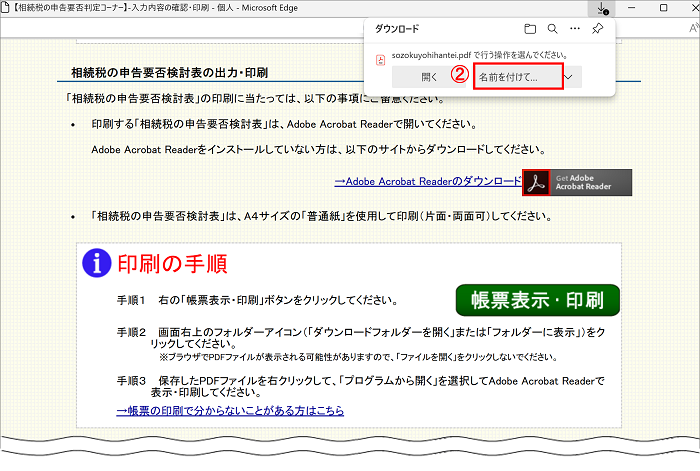Click the ダウンロード panel title
The height and width of the screenshot is (471, 700).
(398, 29)
